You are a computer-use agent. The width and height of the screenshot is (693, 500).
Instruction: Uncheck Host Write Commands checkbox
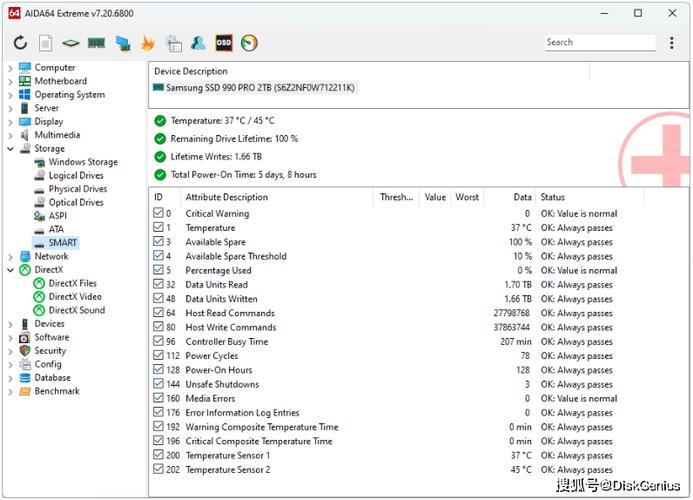coord(158,327)
